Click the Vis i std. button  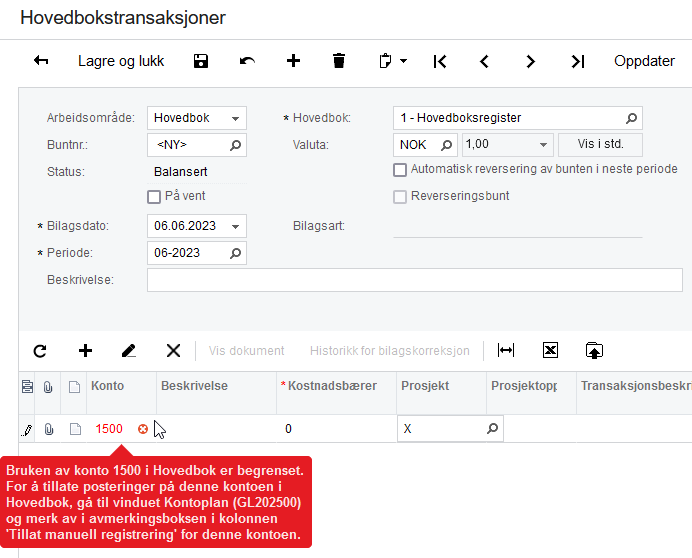(600, 145)
